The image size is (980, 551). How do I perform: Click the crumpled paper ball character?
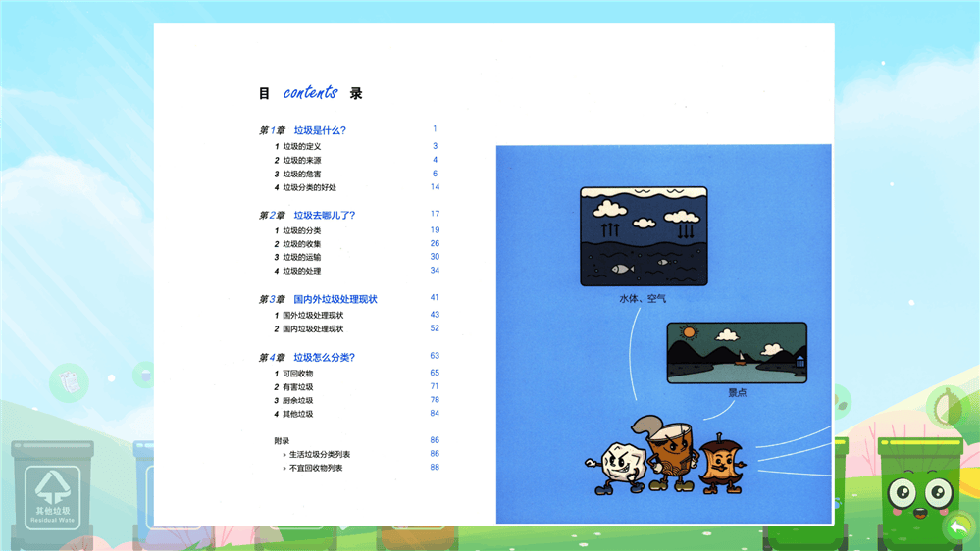[615, 465]
